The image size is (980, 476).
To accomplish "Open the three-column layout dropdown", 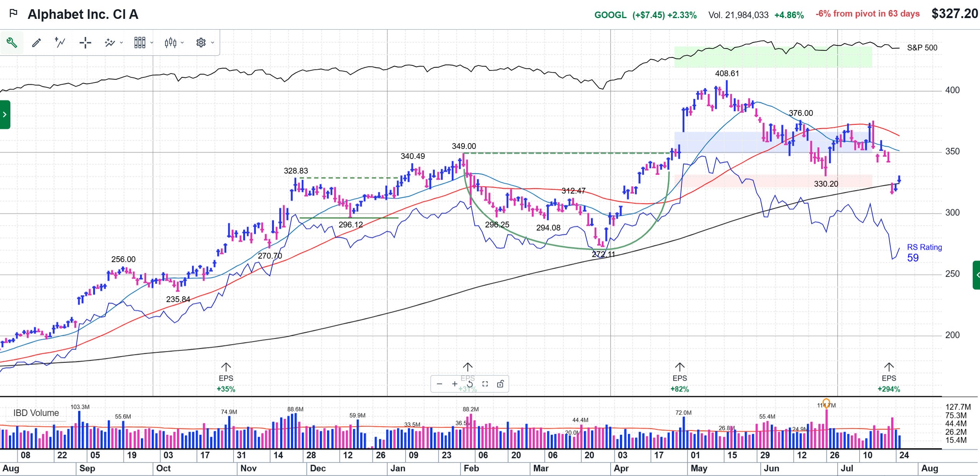I will (143, 42).
